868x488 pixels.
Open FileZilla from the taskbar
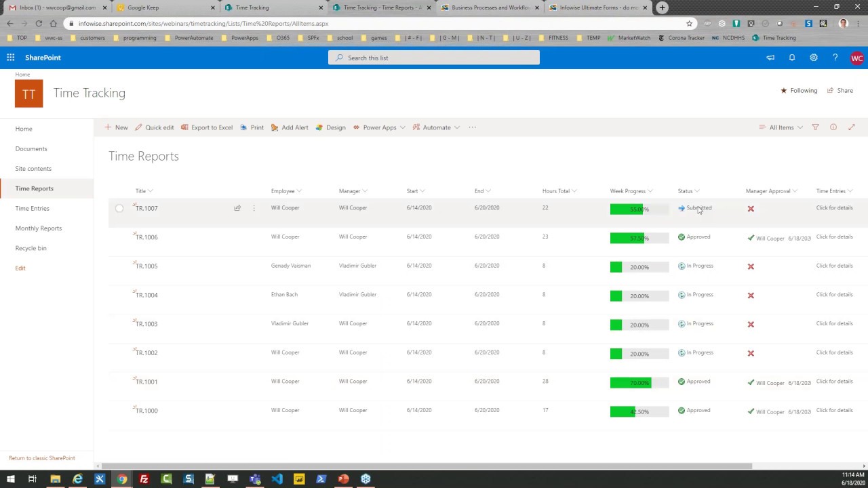tap(144, 479)
